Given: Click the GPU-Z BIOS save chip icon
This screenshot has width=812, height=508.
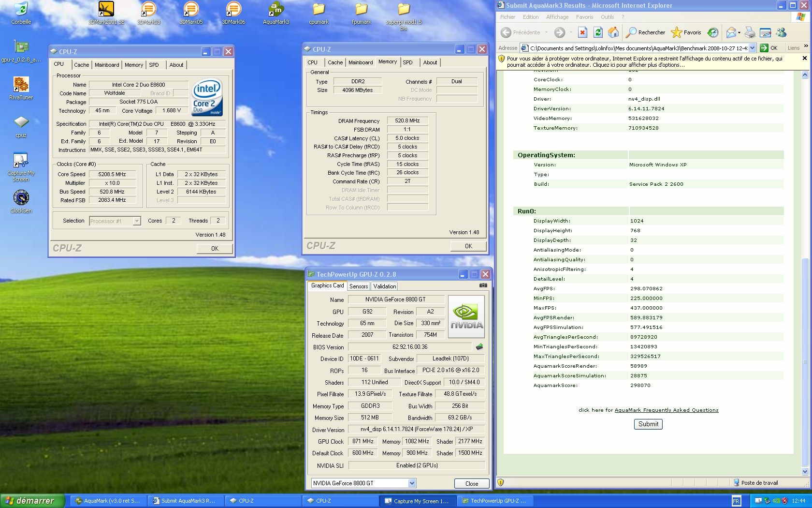Looking at the screenshot, I should (x=479, y=347).
